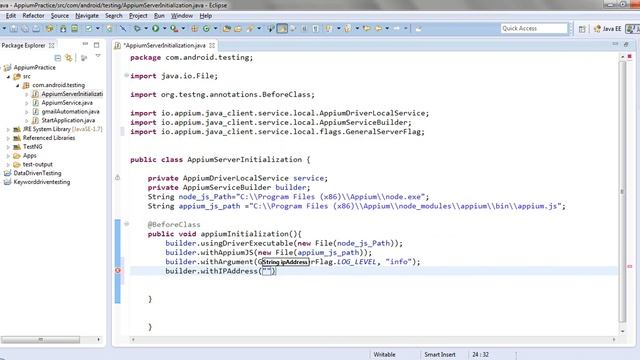The width and height of the screenshot is (640, 360).
Task: Minimize the Package Explorer view
Action: [x=85, y=44]
